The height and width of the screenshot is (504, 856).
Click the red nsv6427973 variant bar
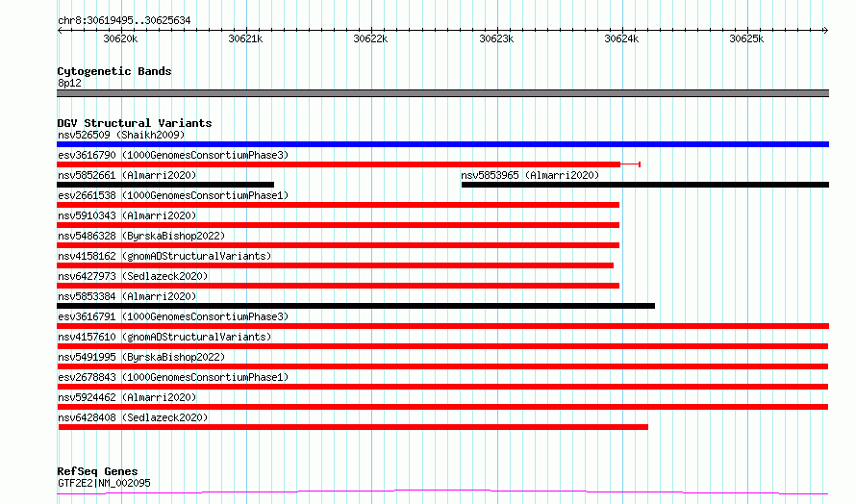click(338, 286)
